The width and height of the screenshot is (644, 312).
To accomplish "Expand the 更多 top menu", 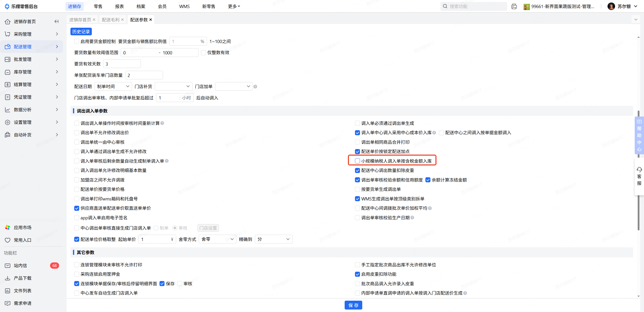I will [234, 6].
